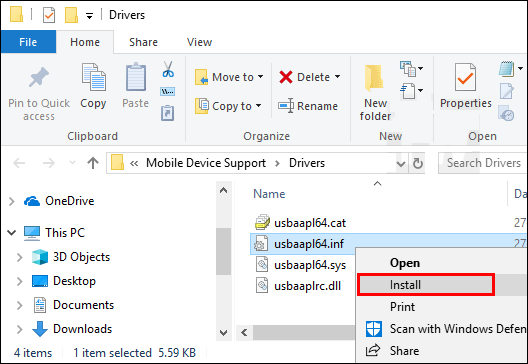Click the Back navigation arrow

(x=19, y=163)
